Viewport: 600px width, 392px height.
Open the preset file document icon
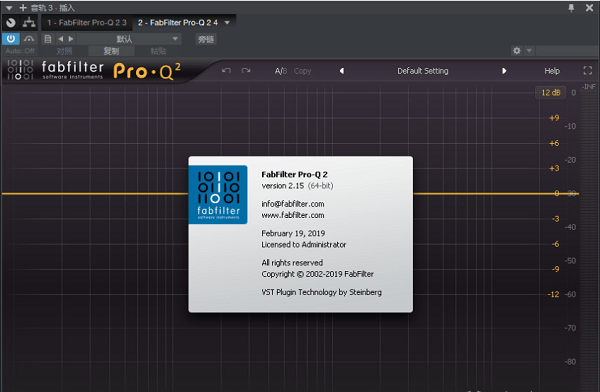(x=48, y=39)
